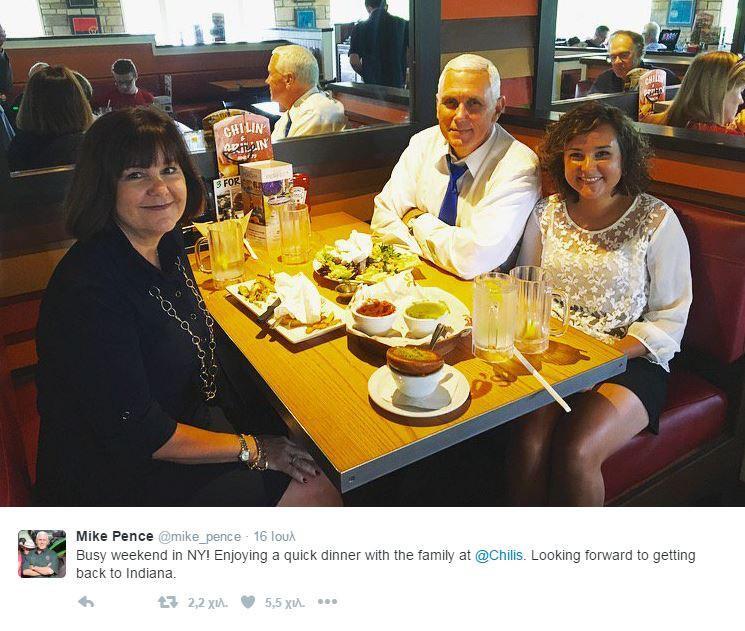Click the green guacamole bowl in photo
The height and width of the screenshot is (631, 745).
[x=426, y=317]
